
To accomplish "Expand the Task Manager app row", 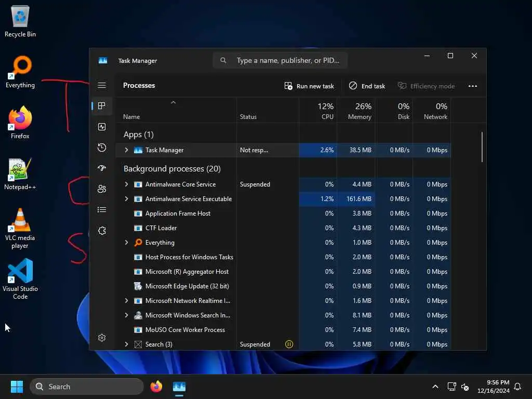I will [x=127, y=150].
